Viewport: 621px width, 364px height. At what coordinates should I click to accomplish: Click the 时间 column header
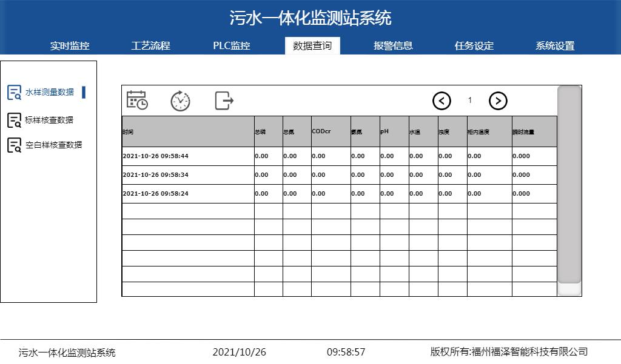[188, 131]
